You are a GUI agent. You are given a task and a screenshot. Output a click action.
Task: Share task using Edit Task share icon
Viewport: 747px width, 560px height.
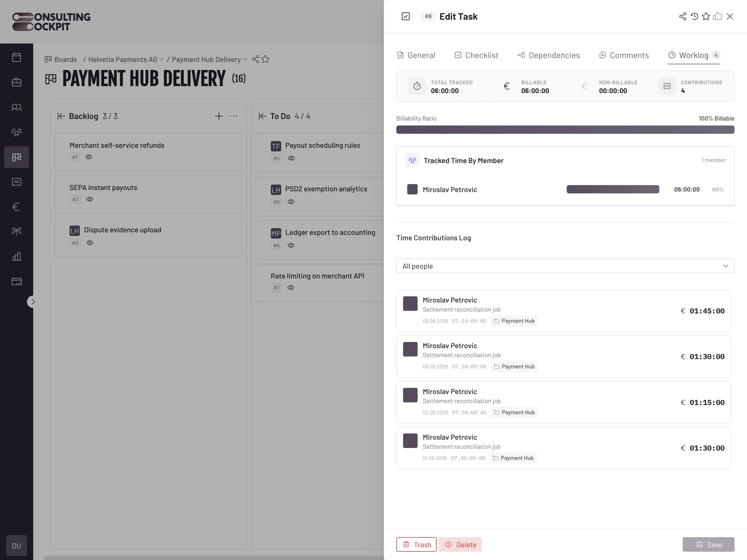point(683,17)
